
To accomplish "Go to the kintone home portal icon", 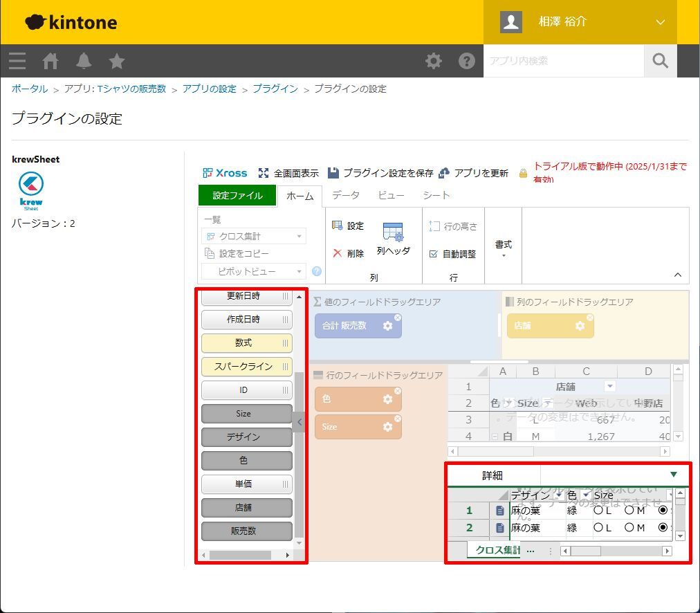I will tap(50, 61).
